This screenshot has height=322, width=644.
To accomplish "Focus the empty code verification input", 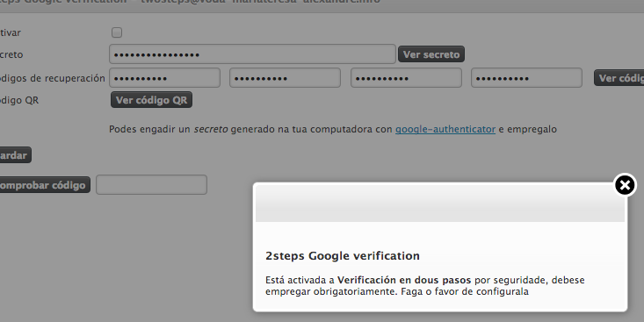I will click(x=151, y=184).
